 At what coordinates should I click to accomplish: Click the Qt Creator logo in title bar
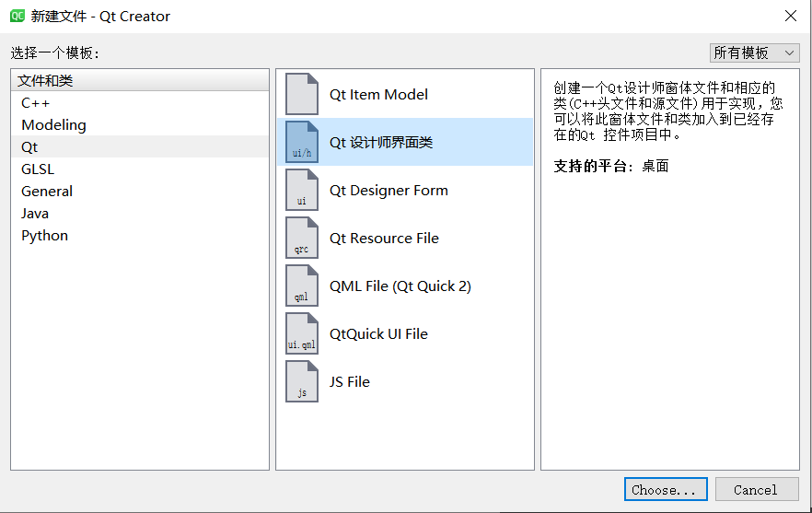click(x=17, y=16)
